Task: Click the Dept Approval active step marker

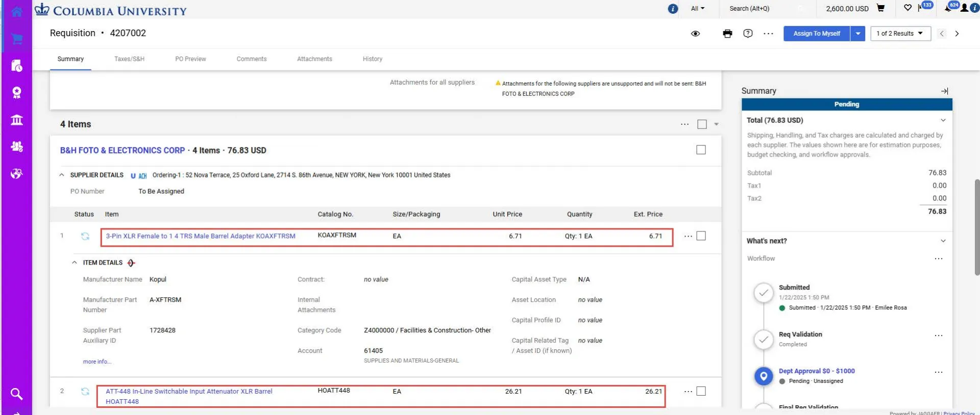Action: tap(764, 377)
